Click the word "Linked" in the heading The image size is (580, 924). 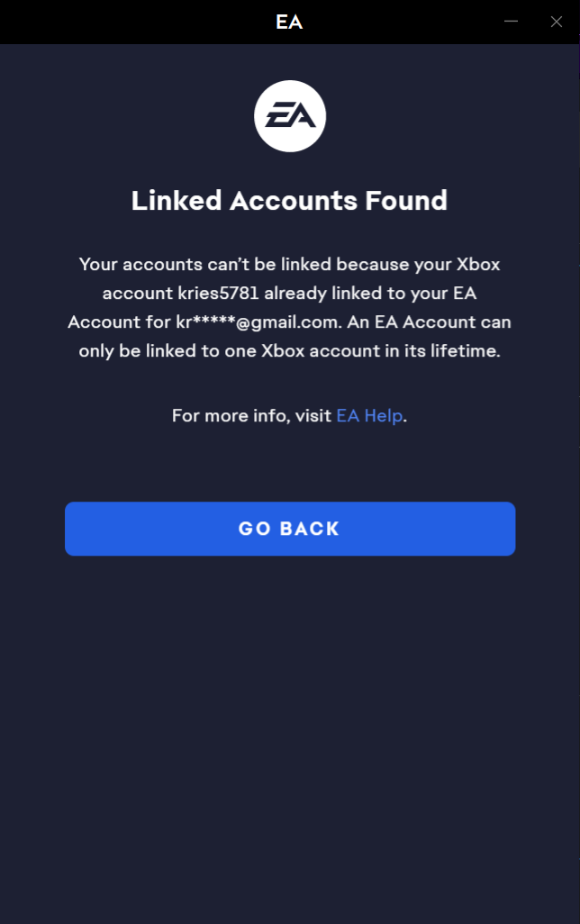[177, 200]
